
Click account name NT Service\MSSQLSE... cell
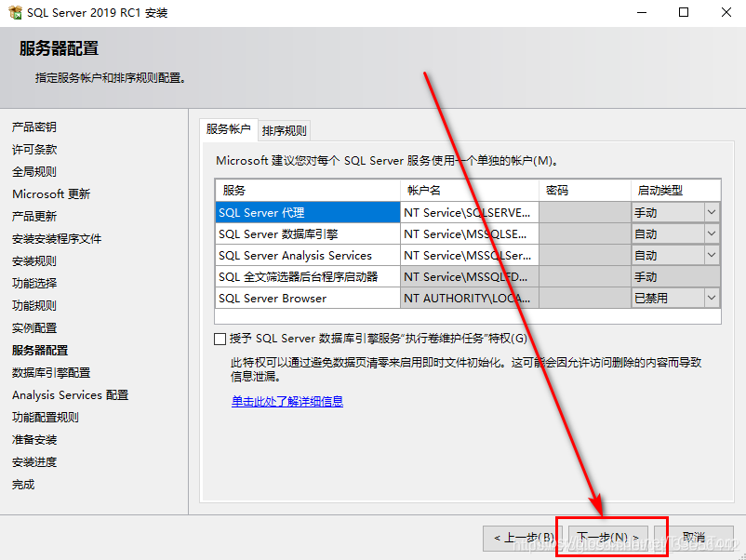pyautogui.click(x=470, y=233)
